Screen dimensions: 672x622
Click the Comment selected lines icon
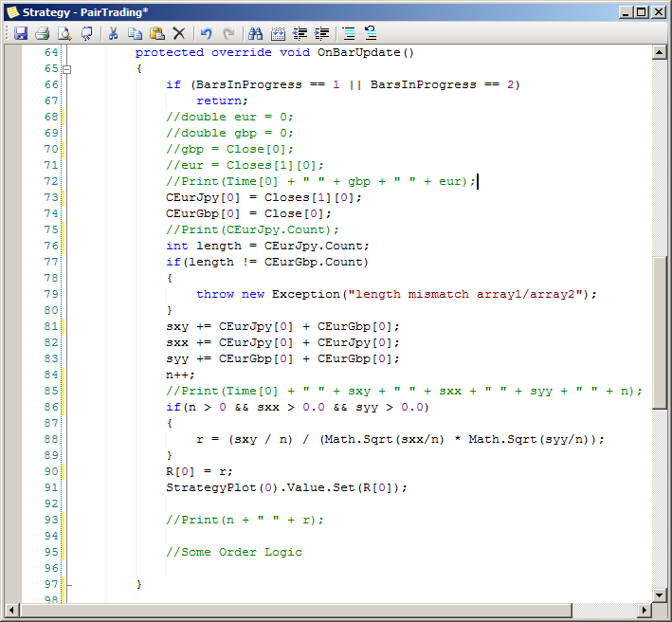tap(349, 33)
